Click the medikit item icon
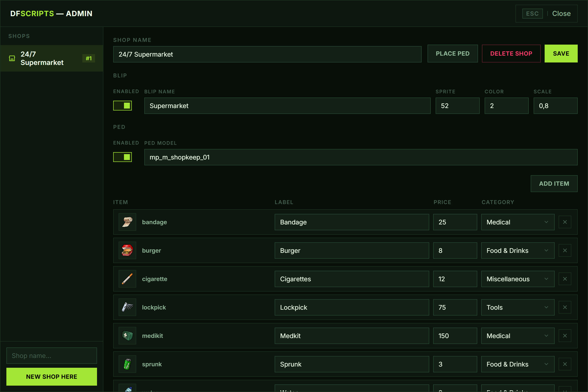This screenshot has height=392, width=588. [x=127, y=335]
